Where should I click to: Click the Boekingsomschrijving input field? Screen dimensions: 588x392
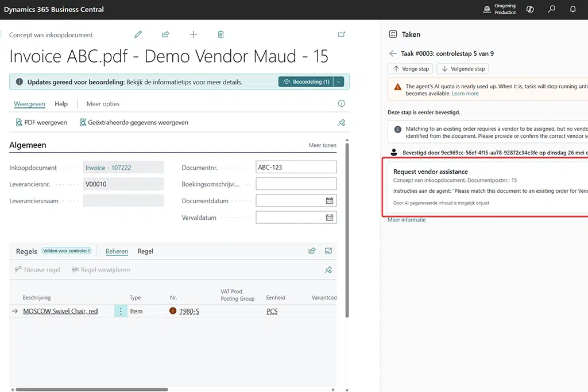point(296,184)
